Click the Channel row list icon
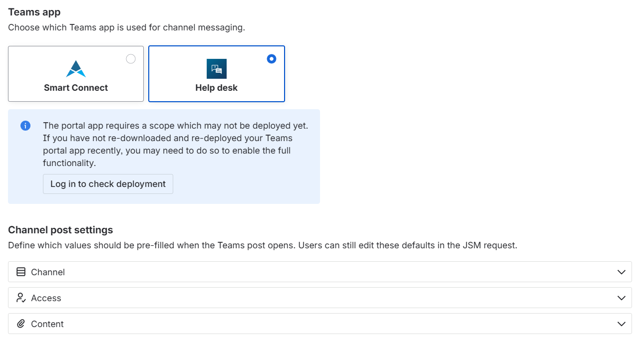The width and height of the screenshot is (644, 346). pos(21,272)
